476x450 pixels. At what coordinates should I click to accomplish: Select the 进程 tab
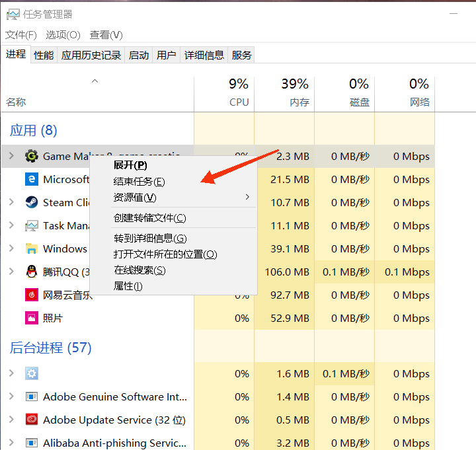pyautogui.click(x=16, y=54)
